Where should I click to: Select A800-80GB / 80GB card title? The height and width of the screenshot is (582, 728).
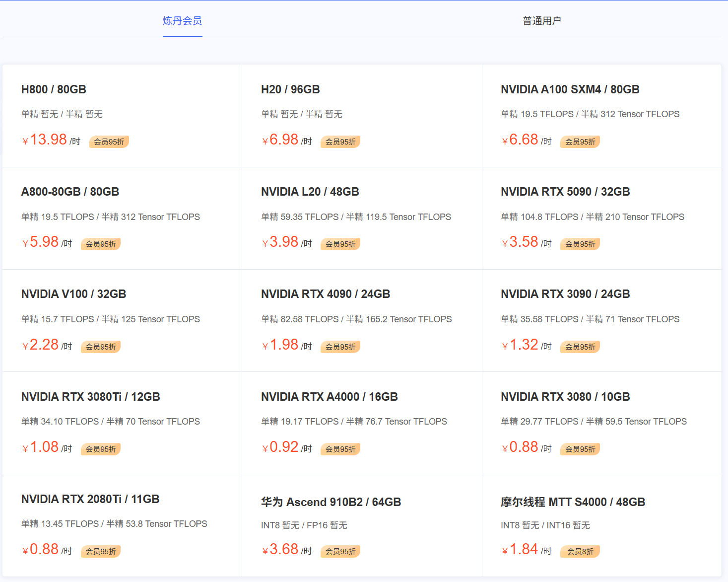pyautogui.click(x=70, y=192)
